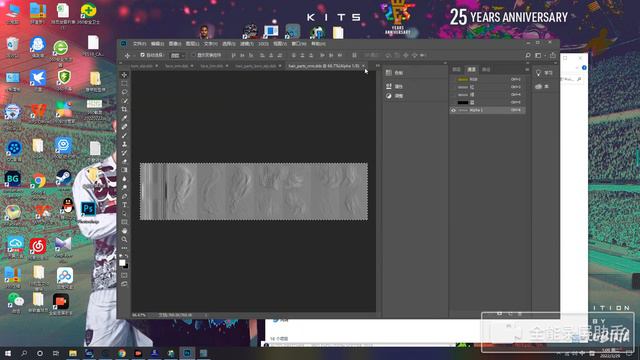This screenshot has width=640, height=360.
Task: Change screen mode from toolbar bottom
Action: coord(124,284)
